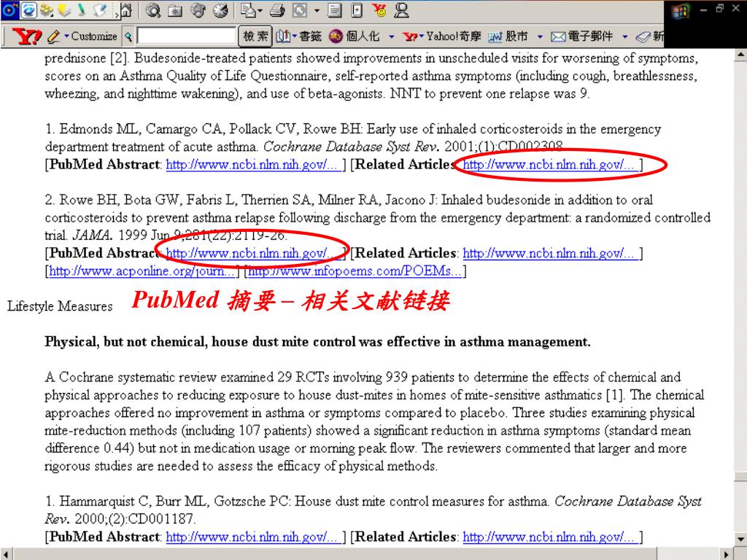Click the purple My personalize icon
Image resolution: width=747 pixels, height=560 pixels.
[x=336, y=36]
